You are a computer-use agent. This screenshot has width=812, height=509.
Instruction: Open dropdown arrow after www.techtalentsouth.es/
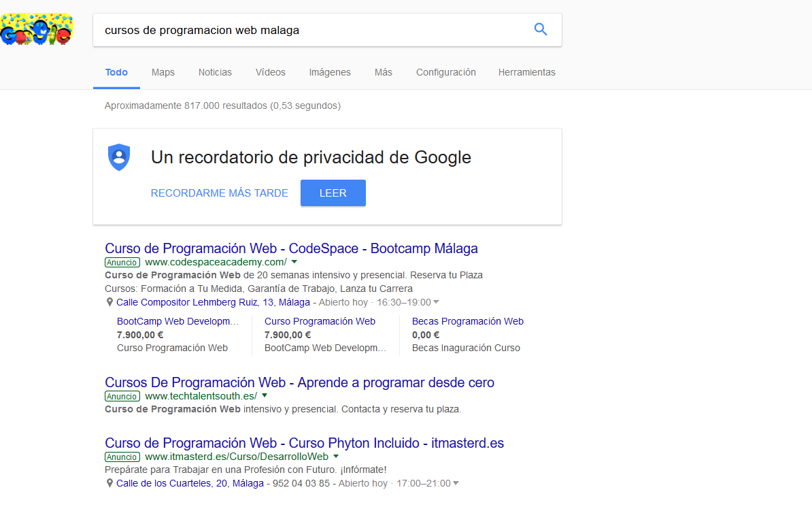pyautogui.click(x=265, y=395)
